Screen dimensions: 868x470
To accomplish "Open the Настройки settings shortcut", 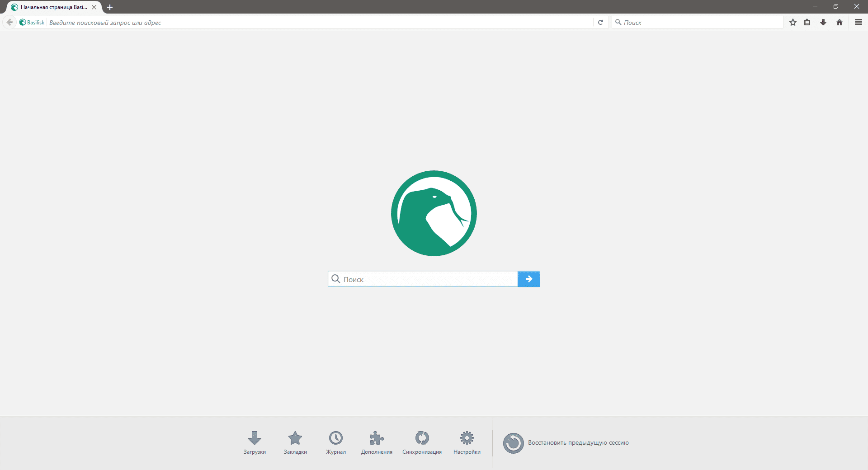I will 467,442.
